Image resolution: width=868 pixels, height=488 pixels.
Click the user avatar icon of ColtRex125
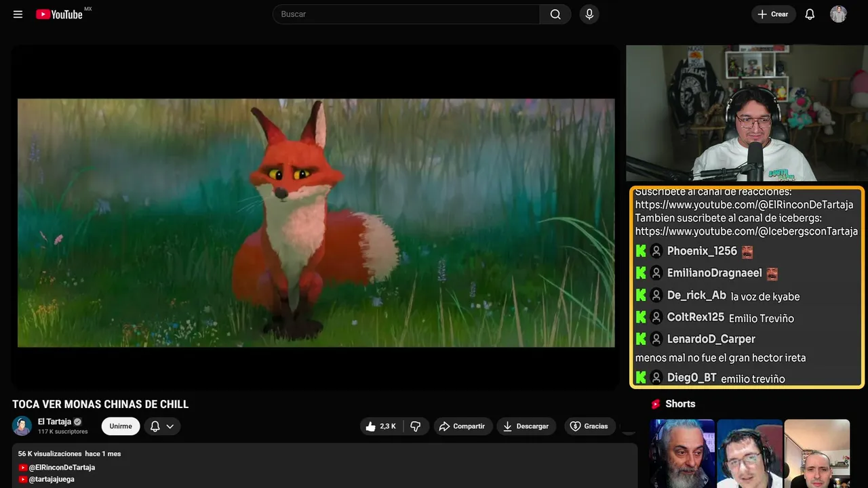coord(656,317)
